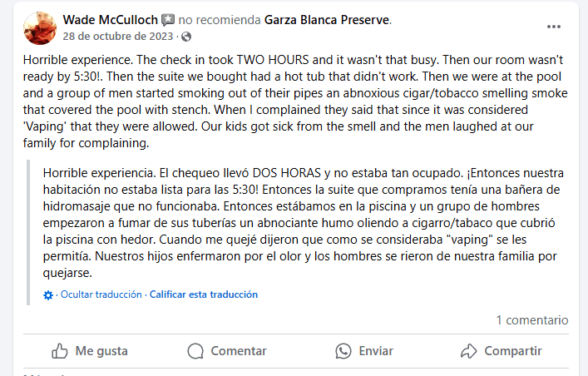Click Calificar esta traducción link
The height and width of the screenshot is (376, 588).
click(204, 294)
